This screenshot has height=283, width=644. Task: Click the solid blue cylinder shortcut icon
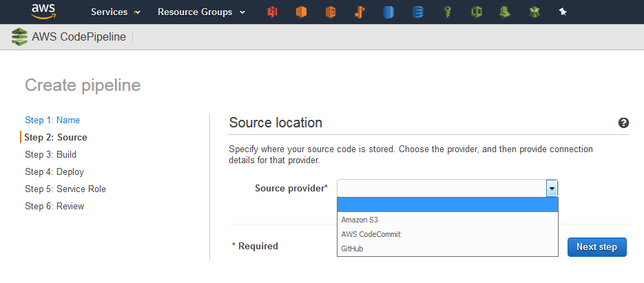(388, 12)
